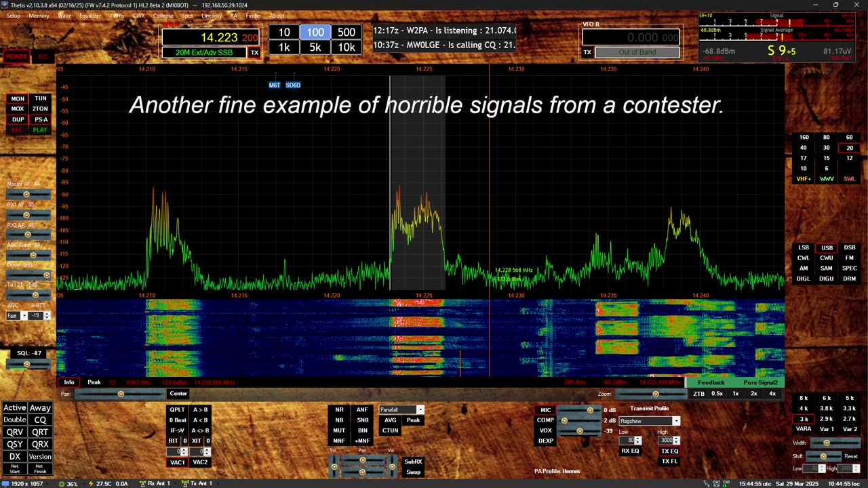Toggle the 2TON two-tone test button
Viewport: 868px width, 488px height.
click(41, 109)
